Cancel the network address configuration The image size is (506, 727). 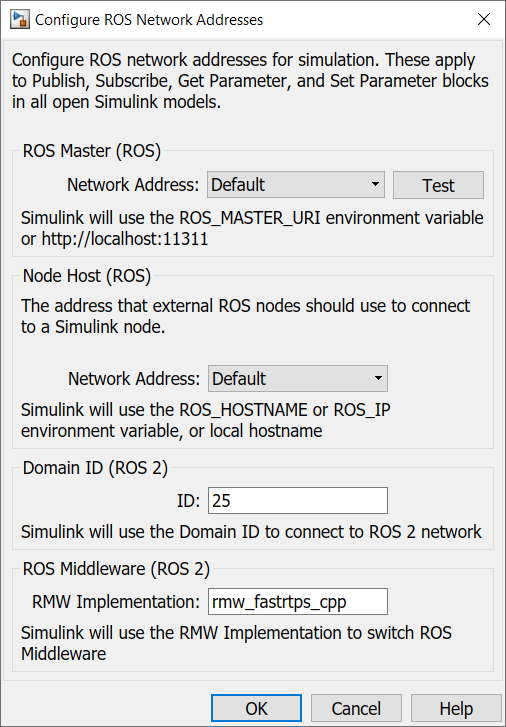(x=356, y=708)
